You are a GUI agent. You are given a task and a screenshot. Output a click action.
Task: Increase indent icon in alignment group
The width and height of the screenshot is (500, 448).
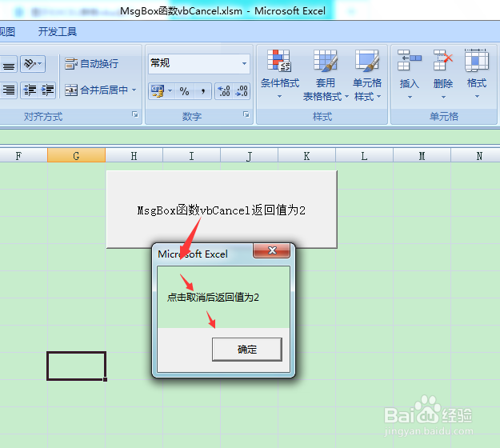47,90
